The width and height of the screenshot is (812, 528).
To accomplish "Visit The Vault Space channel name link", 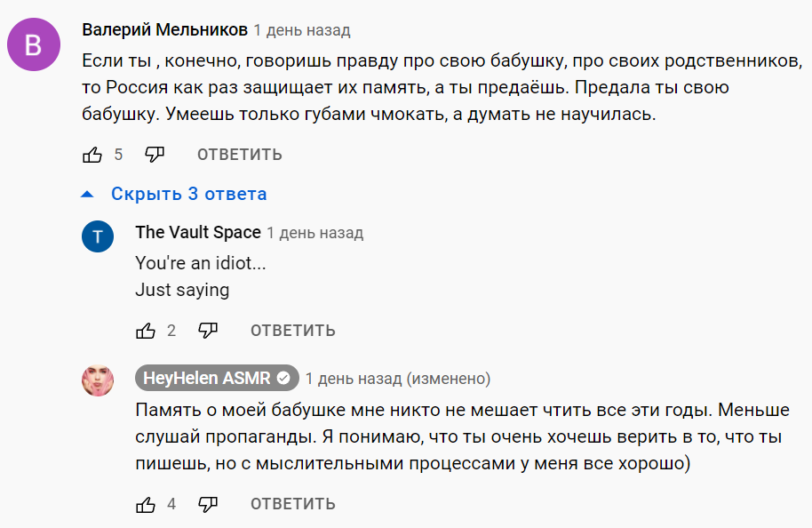I will (198, 233).
